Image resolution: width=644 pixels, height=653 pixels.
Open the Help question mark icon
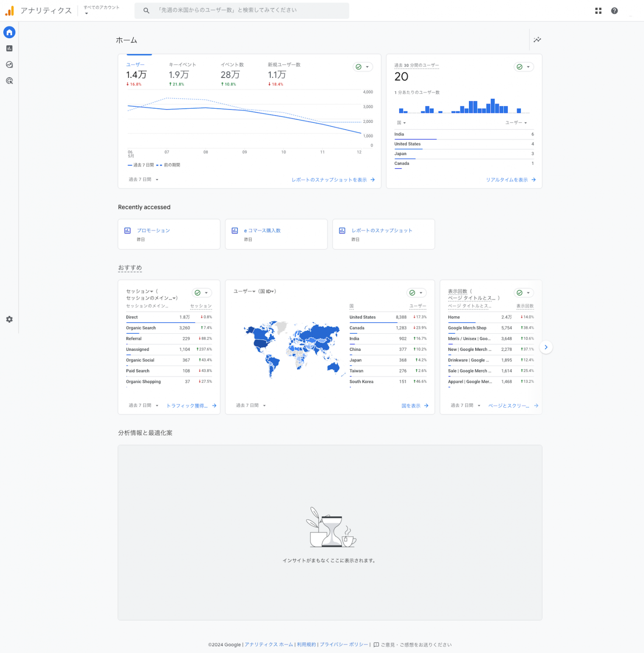(614, 11)
